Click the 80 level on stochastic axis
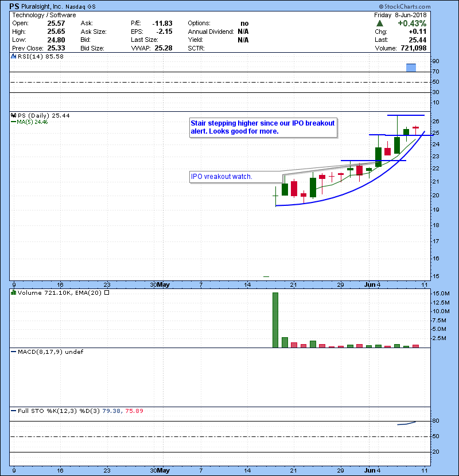Image resolution: width=459 pixels, height=476 pixels. click(x=435, y=421)
